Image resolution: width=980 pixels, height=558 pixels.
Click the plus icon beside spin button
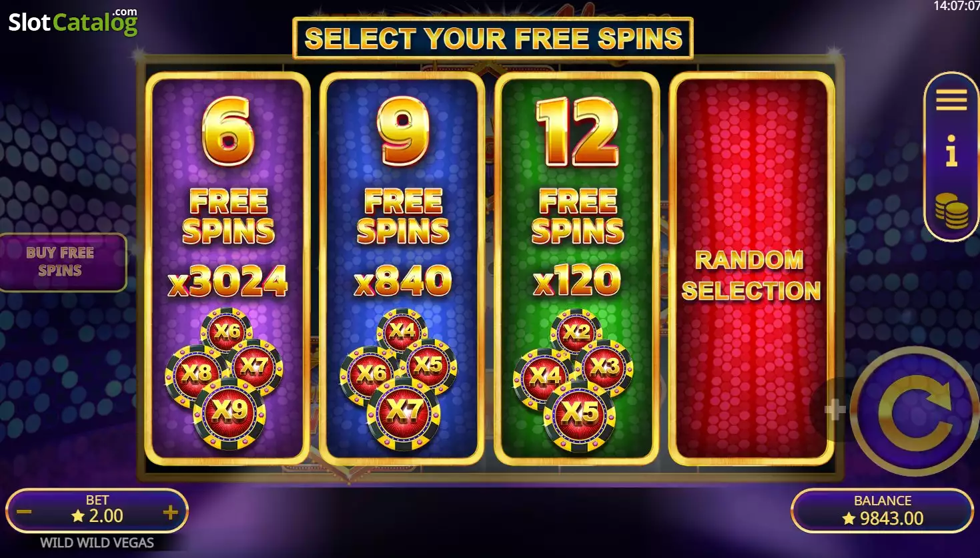[835, 410]
